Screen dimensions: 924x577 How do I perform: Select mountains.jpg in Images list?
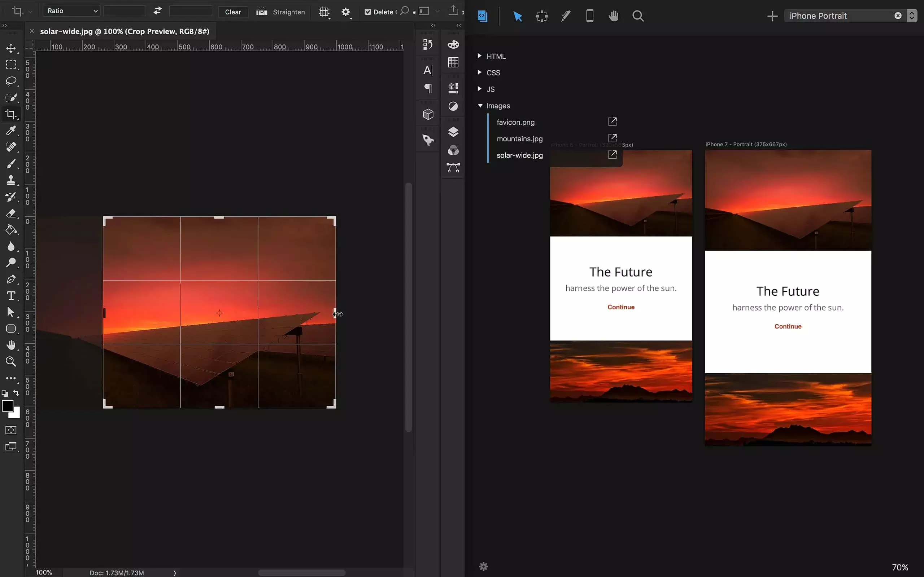coord(519,139)
